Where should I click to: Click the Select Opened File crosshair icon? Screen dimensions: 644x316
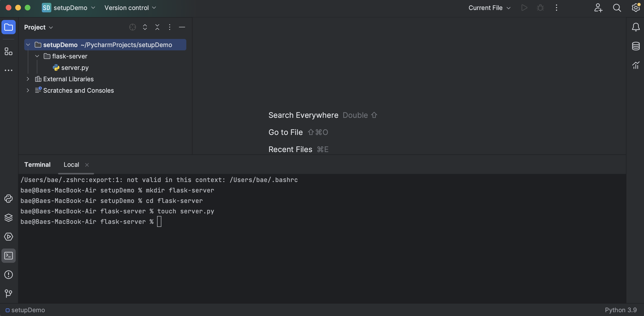(133, 27)
